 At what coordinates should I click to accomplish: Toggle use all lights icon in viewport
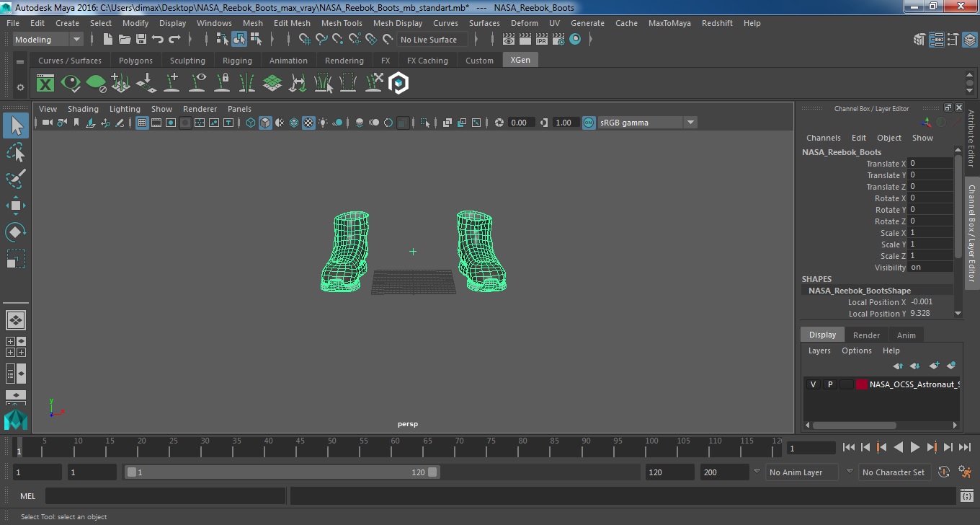click(x=323, y=123)
